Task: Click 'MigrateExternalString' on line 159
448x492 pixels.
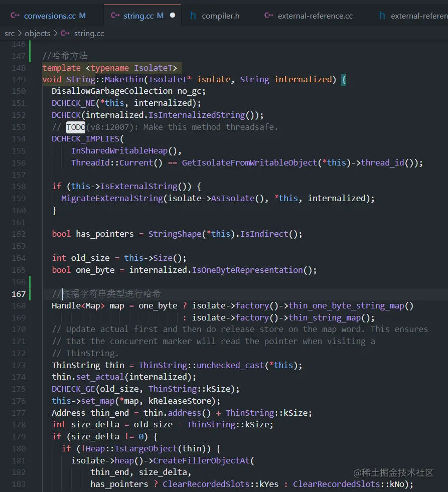Action: tap(112, 198)
